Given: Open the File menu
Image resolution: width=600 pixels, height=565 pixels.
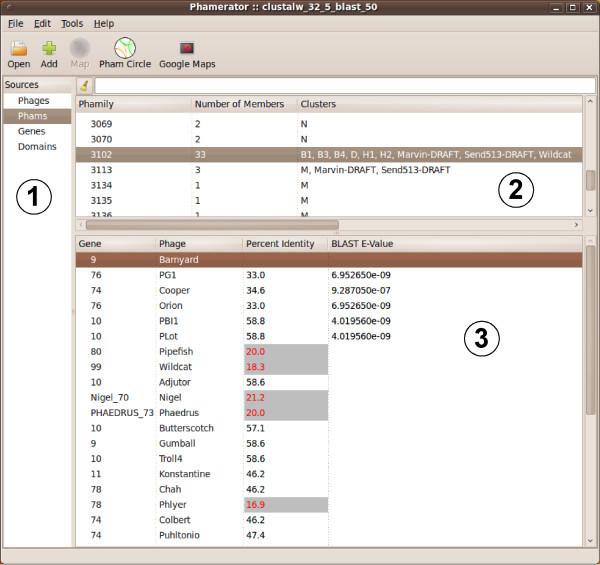Looking at the screenshot, I should pyautogui.click(x=16, y=23).
